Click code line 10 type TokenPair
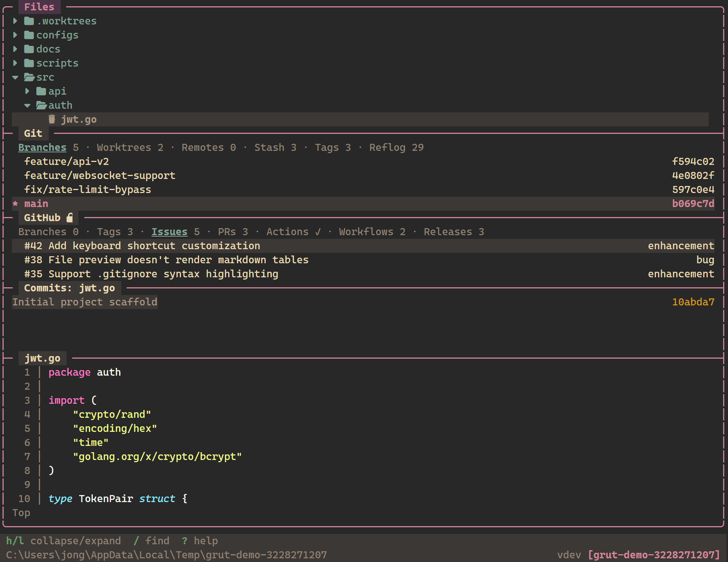The image size is (728, 562). tap(118, 499)
